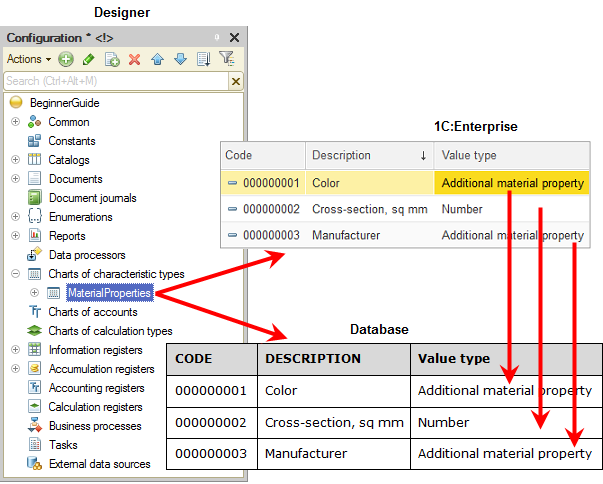603x484 pixels.
Task: Click the red Delete object icon
Action: [135, 60]
